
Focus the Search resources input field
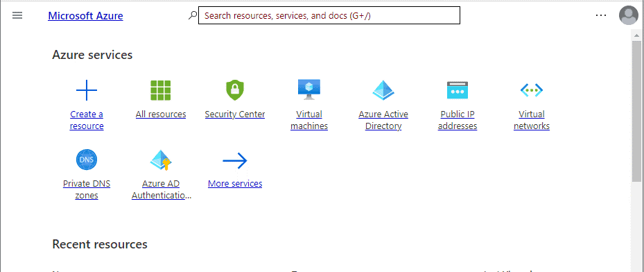(329, 16)
